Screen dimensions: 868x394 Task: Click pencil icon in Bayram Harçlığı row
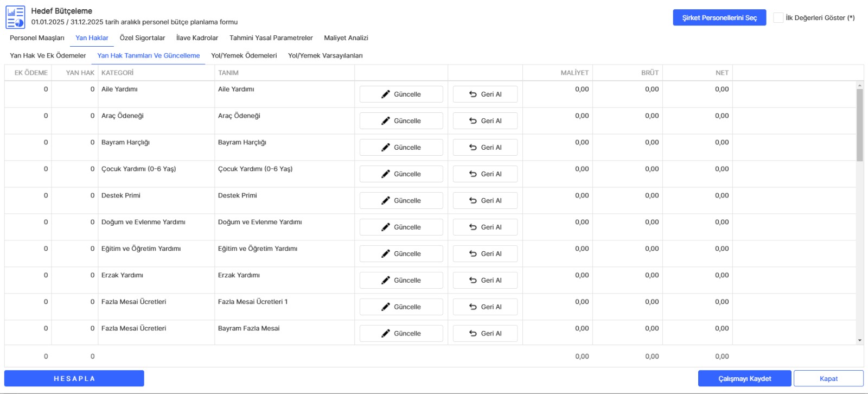coord(385,148)
